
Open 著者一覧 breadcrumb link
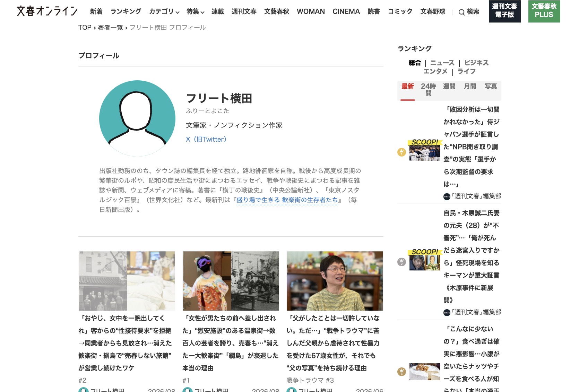pos(111,27)
